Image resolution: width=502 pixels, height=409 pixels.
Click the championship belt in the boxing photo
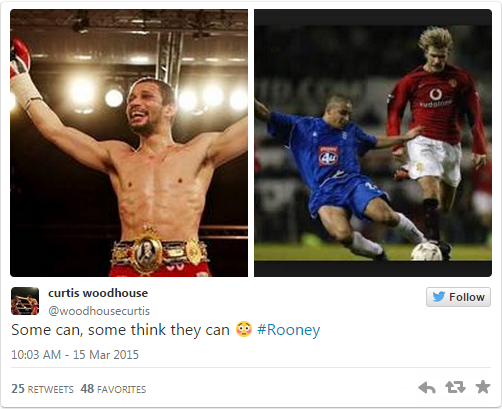click(159, 252)
